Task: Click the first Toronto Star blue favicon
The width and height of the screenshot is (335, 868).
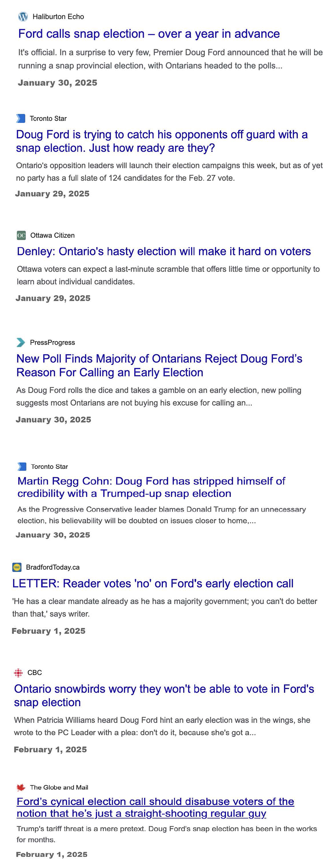Action: click(x=21, y=119)
